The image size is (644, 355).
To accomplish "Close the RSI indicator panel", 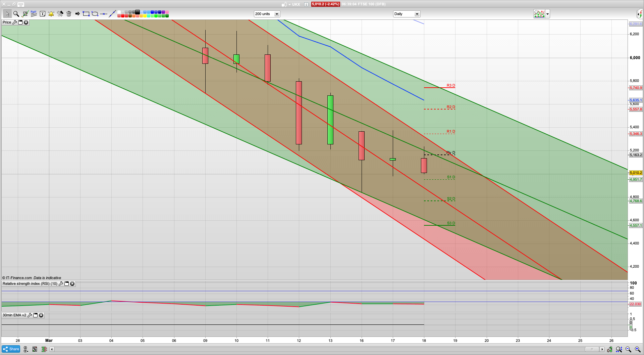I will [72, 284].
